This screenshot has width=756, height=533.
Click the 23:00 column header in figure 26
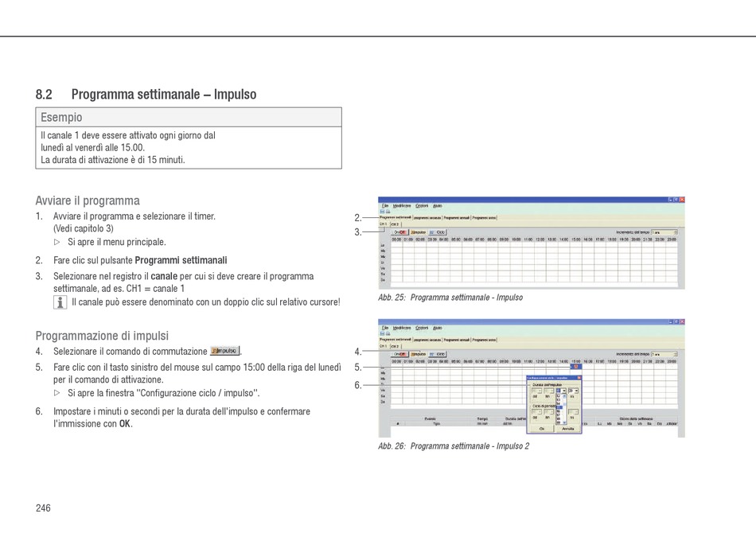click(x=672, y=361)
